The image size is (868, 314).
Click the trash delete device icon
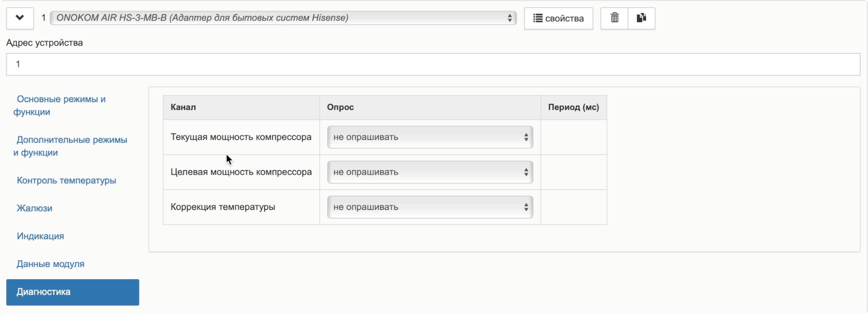pyautogui.click(x=614, y=18)
